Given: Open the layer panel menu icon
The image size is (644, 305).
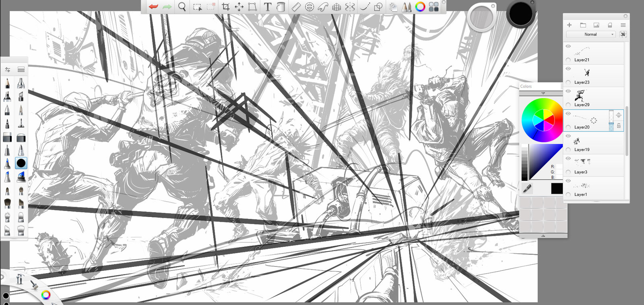Looking at the screenshot, I should 623,25.
